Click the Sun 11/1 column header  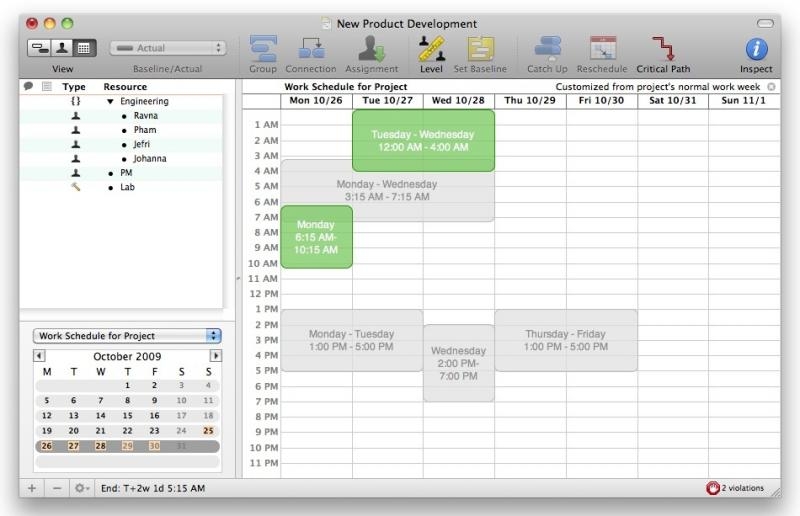744,101
